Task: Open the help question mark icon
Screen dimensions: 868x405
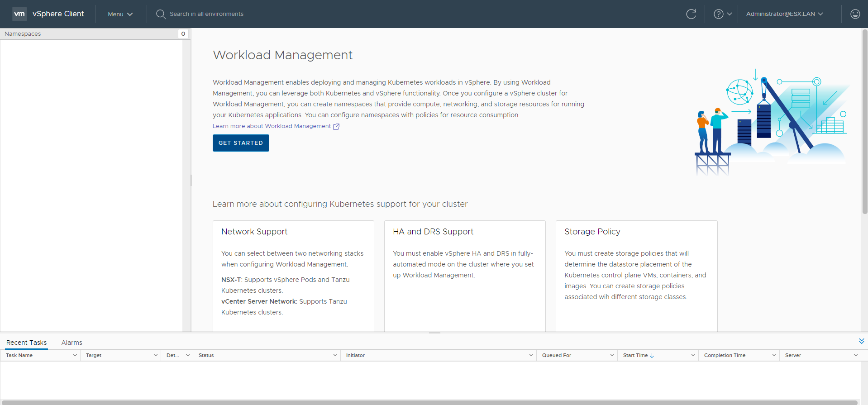Action: pyautogui.click(x=718, y=14)
